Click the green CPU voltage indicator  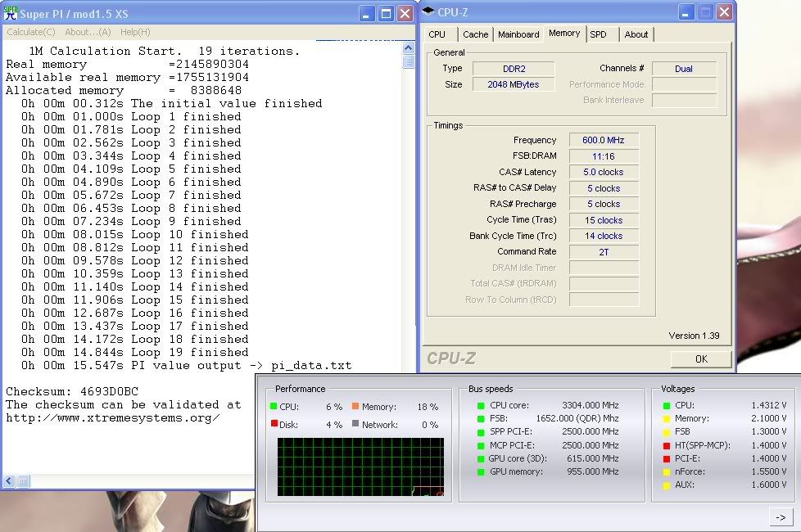point(667,406)
